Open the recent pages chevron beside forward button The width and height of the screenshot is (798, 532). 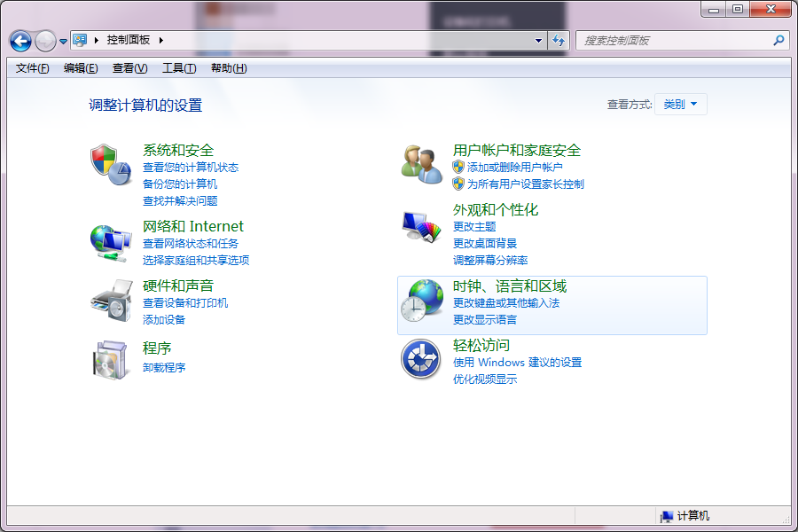[x=62, y=41]
